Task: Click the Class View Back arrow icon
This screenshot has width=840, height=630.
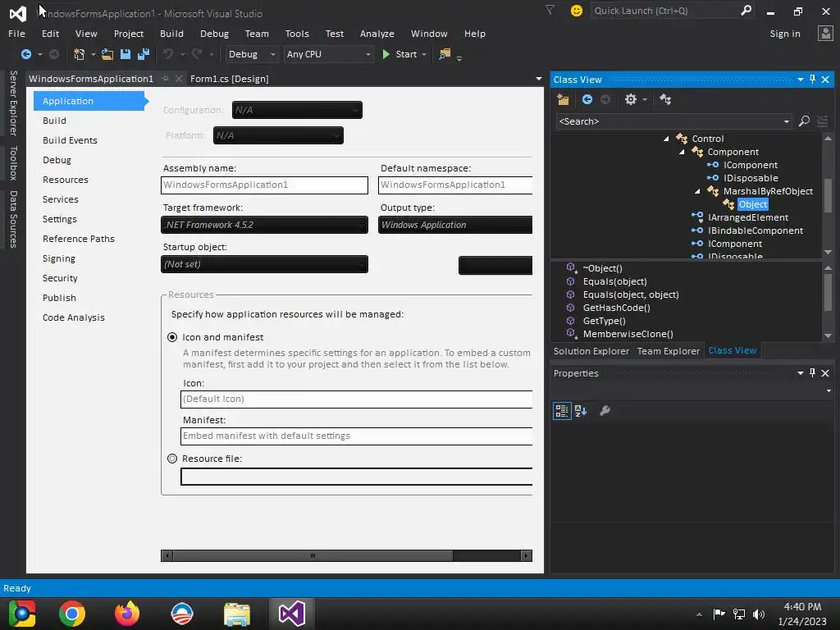Action: [587, 99]
